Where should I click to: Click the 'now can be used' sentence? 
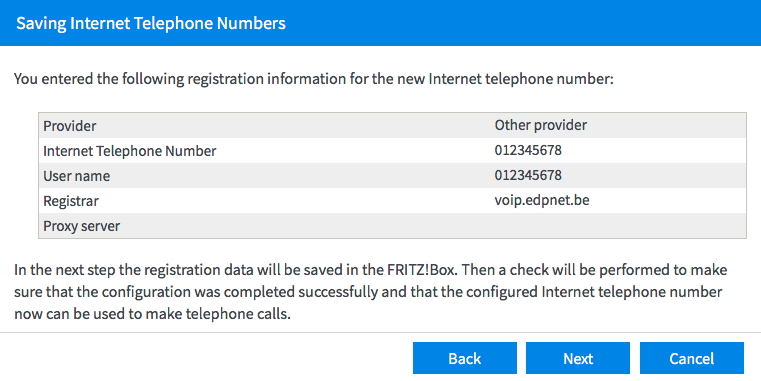tap(152, 314)
